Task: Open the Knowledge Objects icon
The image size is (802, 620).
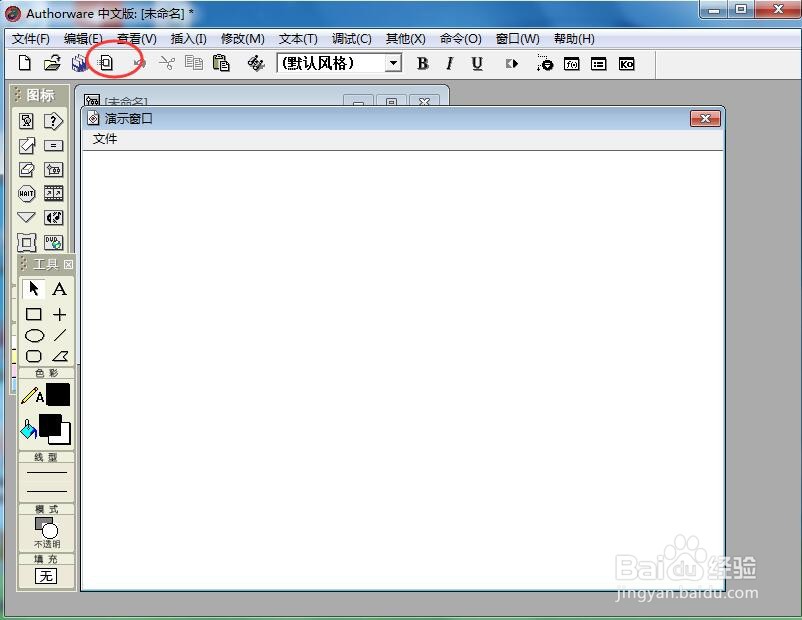Action: click(627, 64)
